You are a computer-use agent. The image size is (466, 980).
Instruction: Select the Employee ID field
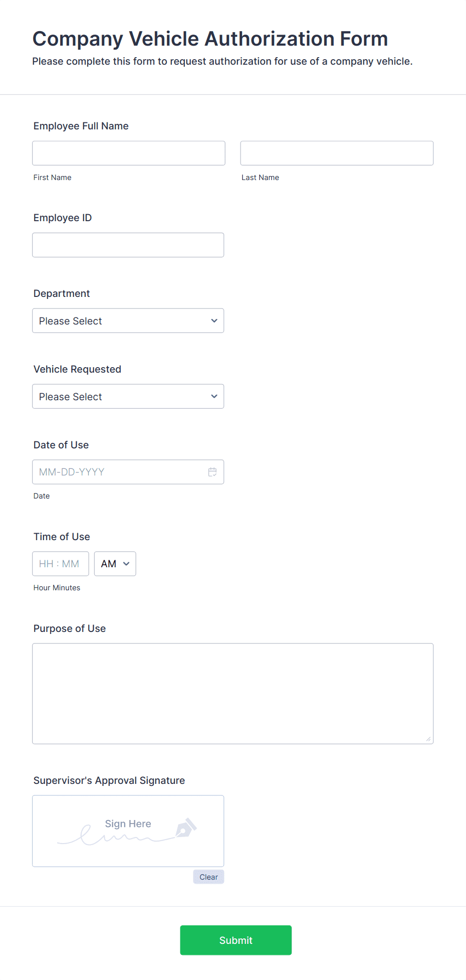(x=128, y=245)
